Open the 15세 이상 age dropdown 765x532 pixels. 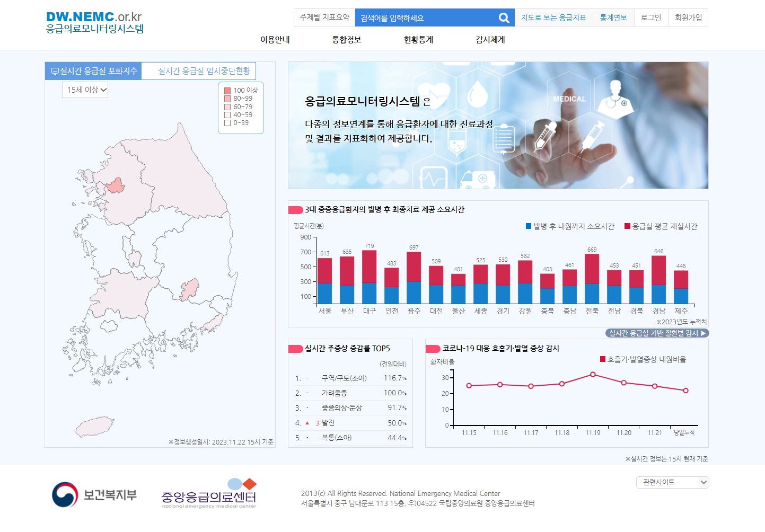click(84, 90)
